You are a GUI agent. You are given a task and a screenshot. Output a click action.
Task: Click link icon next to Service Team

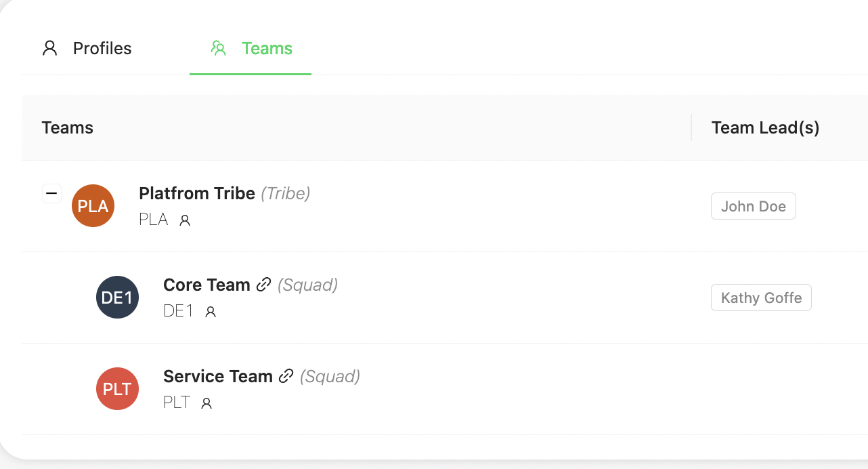(x=286, y=376)
